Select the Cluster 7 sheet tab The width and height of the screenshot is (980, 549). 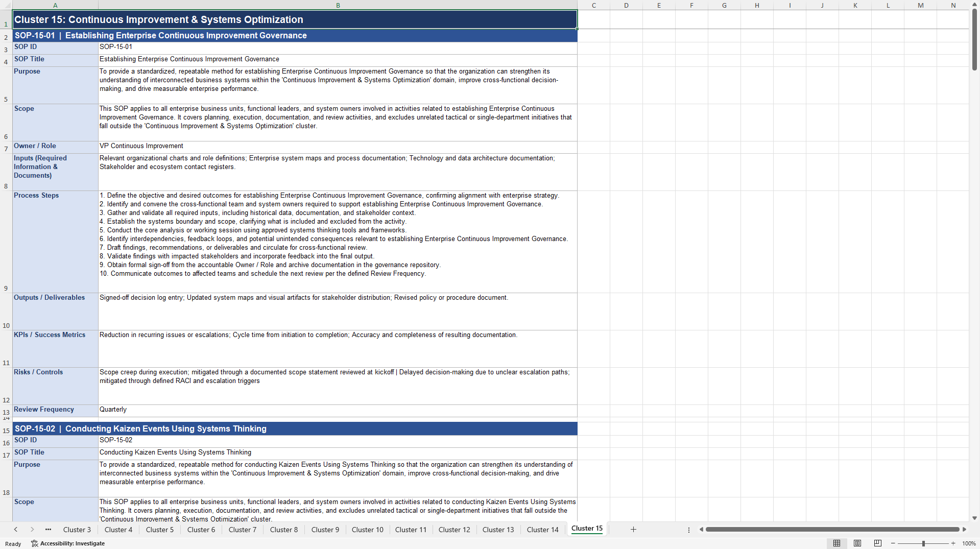click(243, 530)
